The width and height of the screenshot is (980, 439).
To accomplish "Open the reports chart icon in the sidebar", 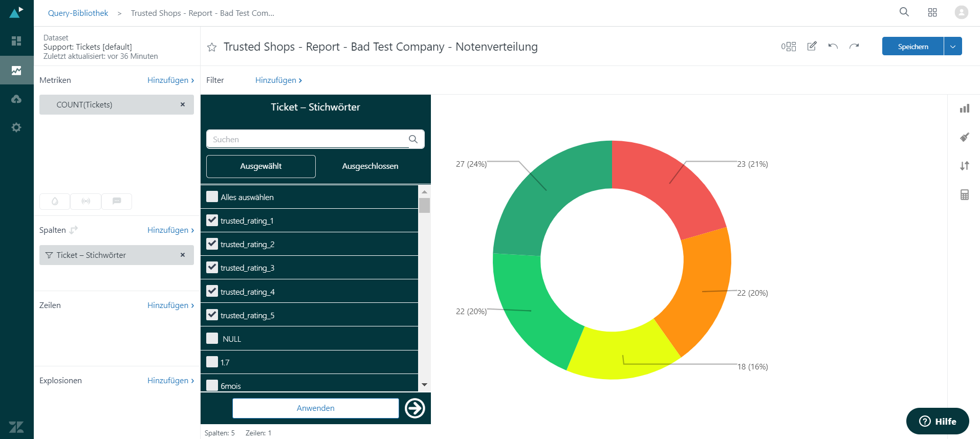I will (x=16, y=70).
